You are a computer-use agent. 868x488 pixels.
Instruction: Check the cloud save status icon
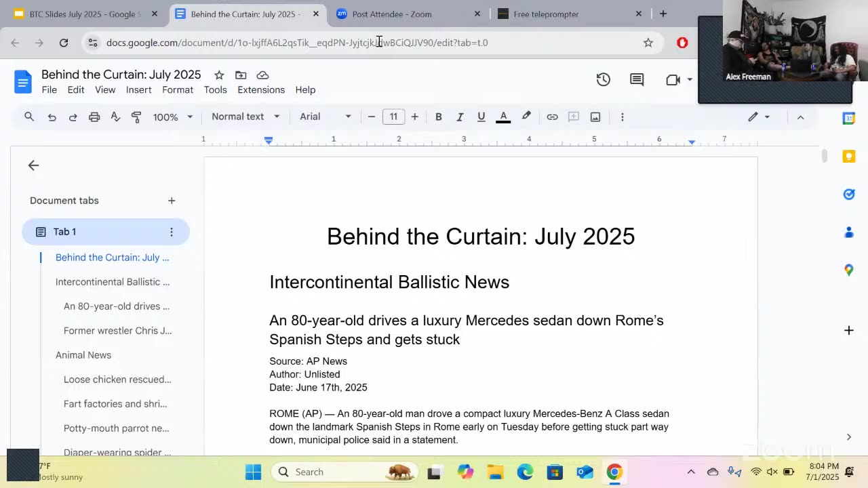[262, 75]
